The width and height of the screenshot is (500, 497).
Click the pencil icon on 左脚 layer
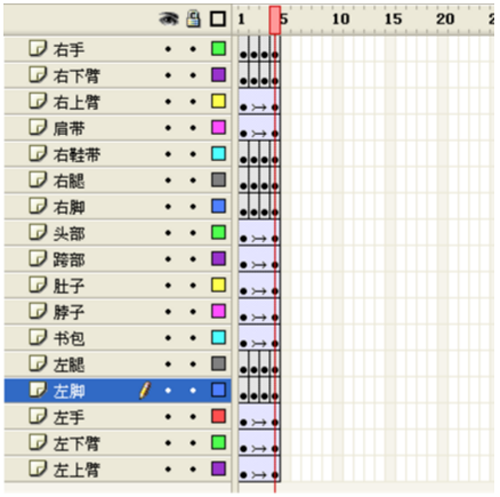[x=145, y=391]
